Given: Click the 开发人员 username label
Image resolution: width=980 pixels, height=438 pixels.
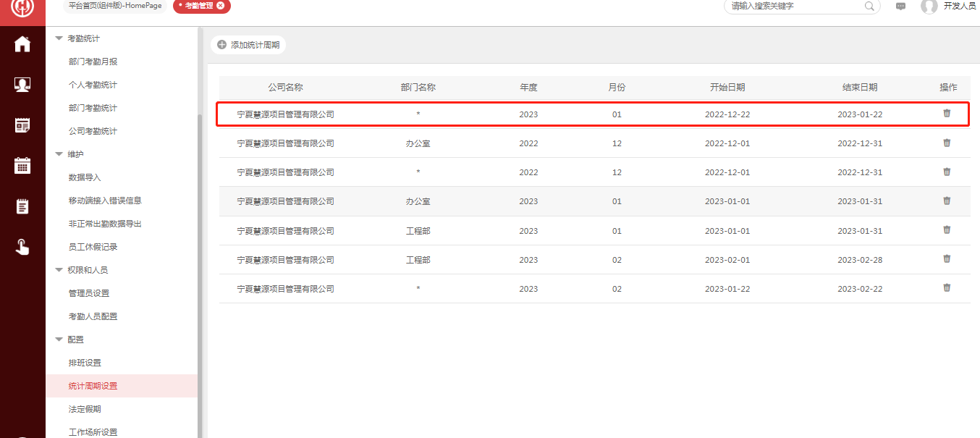Looking at the screenshot, I should (960, 6).
